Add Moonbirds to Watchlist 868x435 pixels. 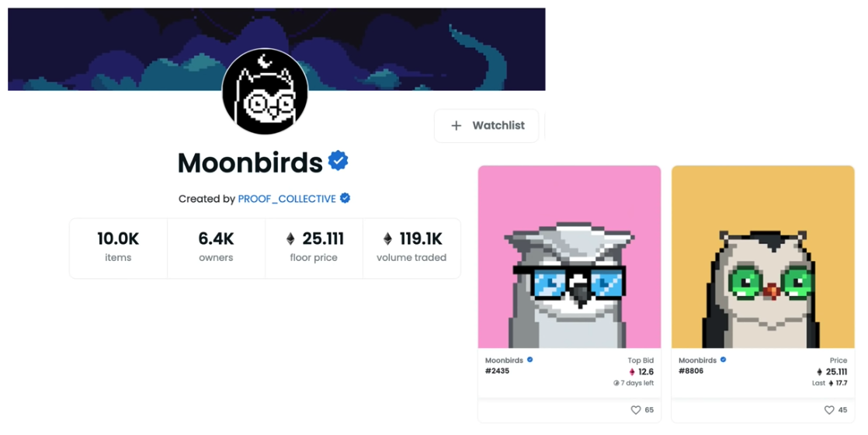[x=487, y=126]
